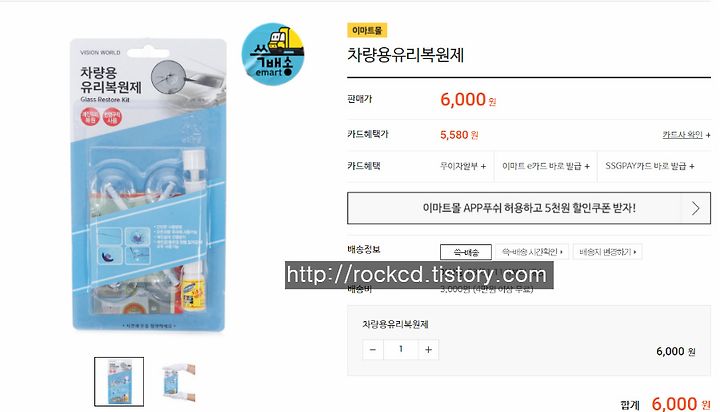Open 카드사 확인 link
Screen dimensions: 720x412
[x=686, y=135]
